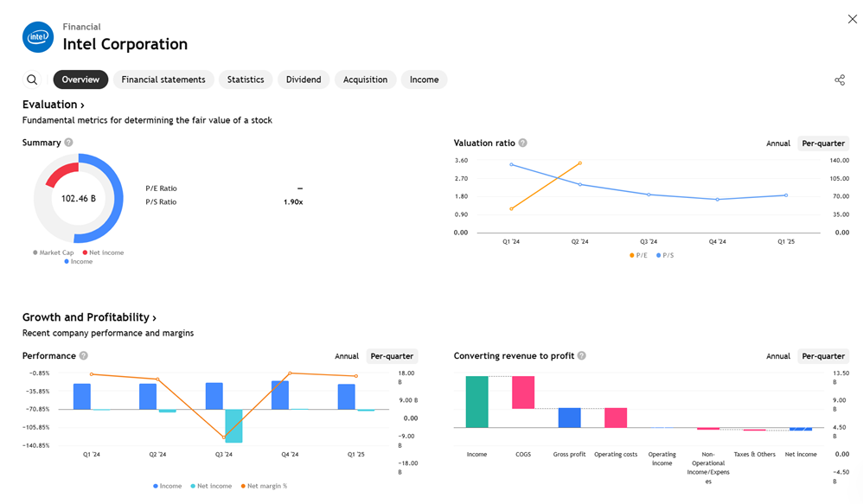Image resolution: width=863 pixels, height=504 pixels.
Task: Set Valuation ratio chart to Annual
Action: point(777,143)
